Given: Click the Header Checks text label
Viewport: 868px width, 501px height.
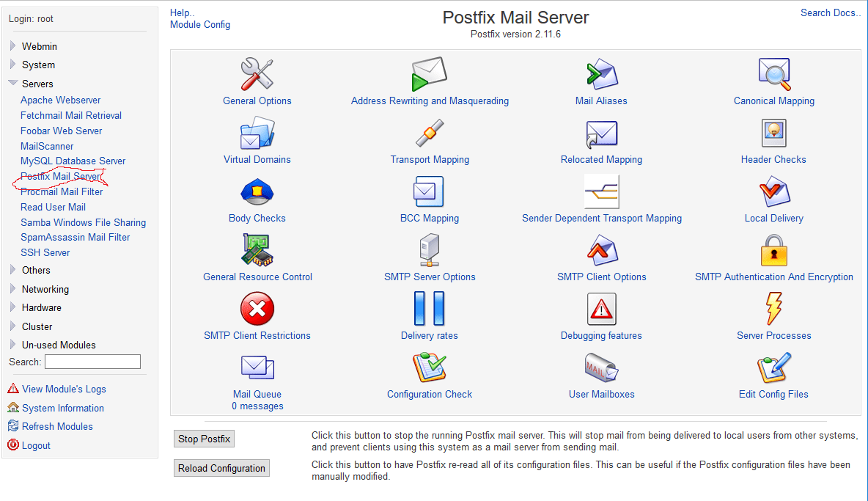Looking at the screenshot, I should click(773, 159).
